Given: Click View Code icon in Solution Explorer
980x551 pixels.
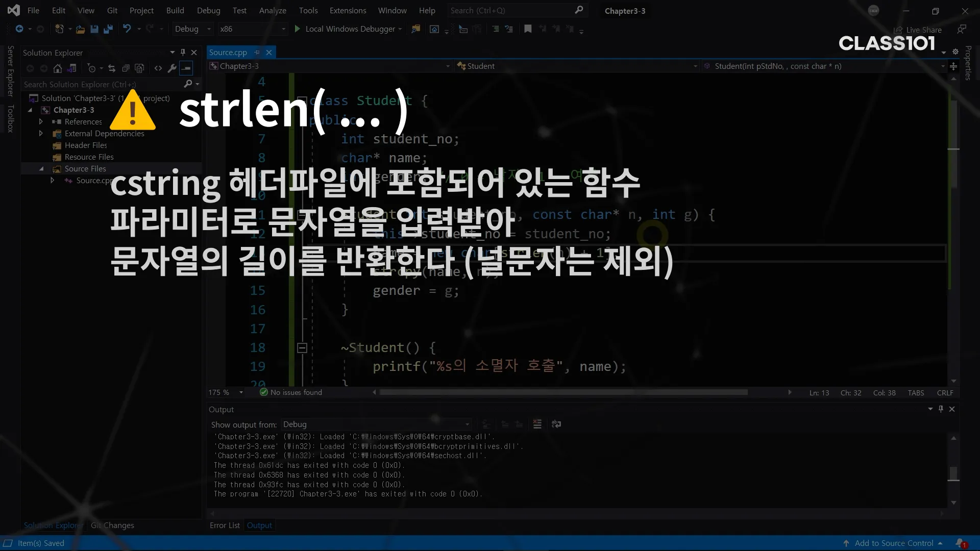Looking at the screenshot, I should click(158, 68).
